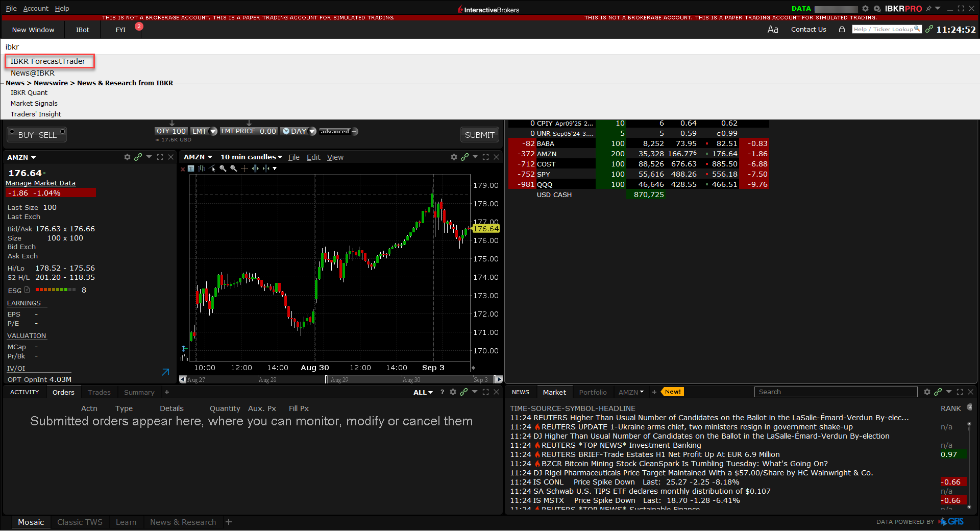Click the QTY 100 quantity field
980x531 pixels.
click(x=171, y=131)
